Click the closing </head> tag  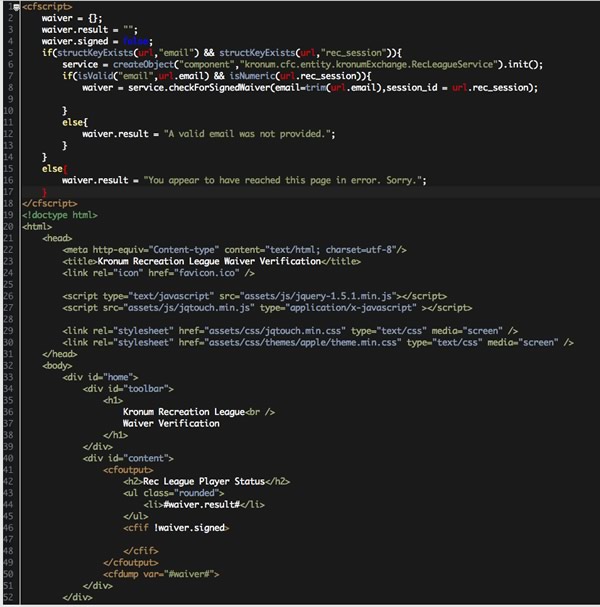(x=60, y=355)
